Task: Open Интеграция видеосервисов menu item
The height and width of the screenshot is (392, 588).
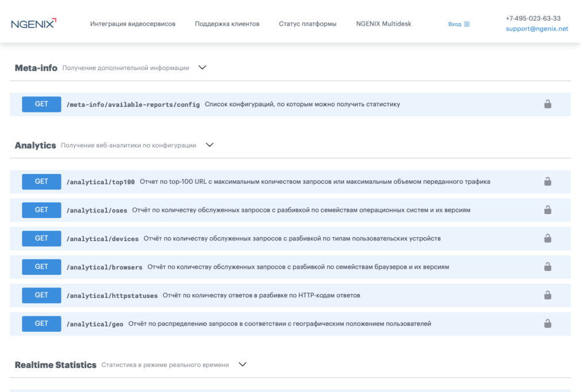Action: point(133,24)
